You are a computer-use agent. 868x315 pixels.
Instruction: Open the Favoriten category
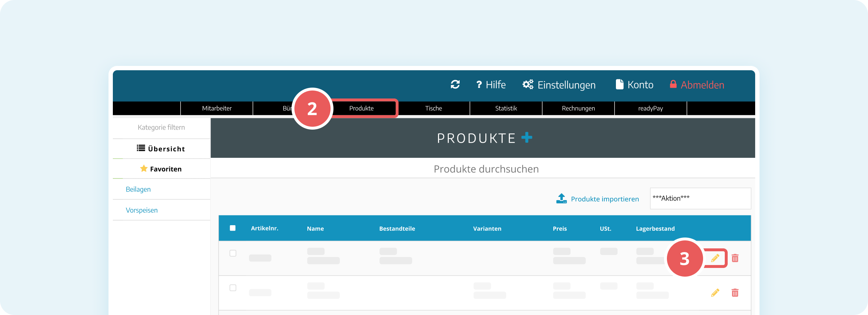pos(161,169)
